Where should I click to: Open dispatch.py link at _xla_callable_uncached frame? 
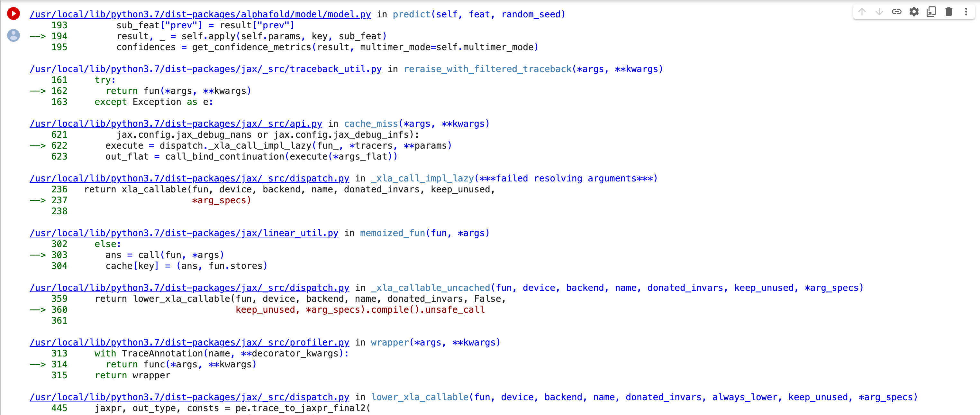[x=189, y=288]
